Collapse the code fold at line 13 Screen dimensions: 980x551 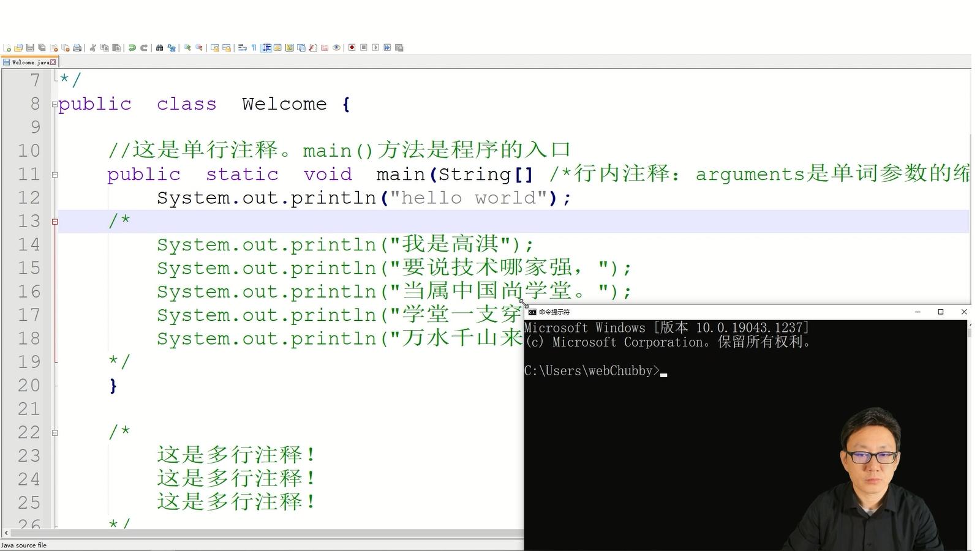click(55, 221)
